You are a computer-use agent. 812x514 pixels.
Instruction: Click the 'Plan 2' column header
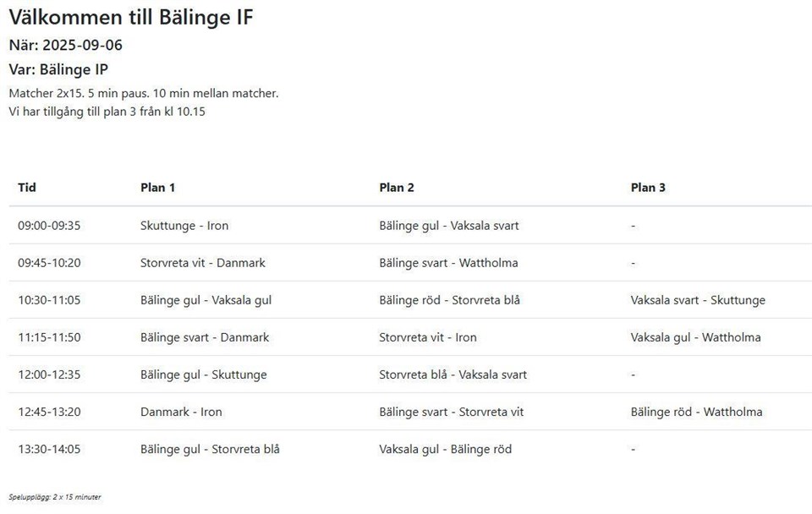click(x=397, y=188)
